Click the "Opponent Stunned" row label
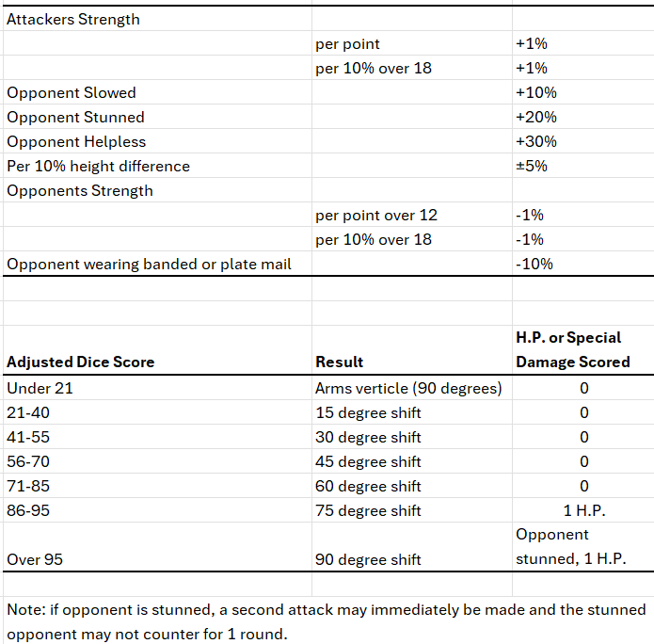The image size is (654, 644). click(x=75, y=118)
